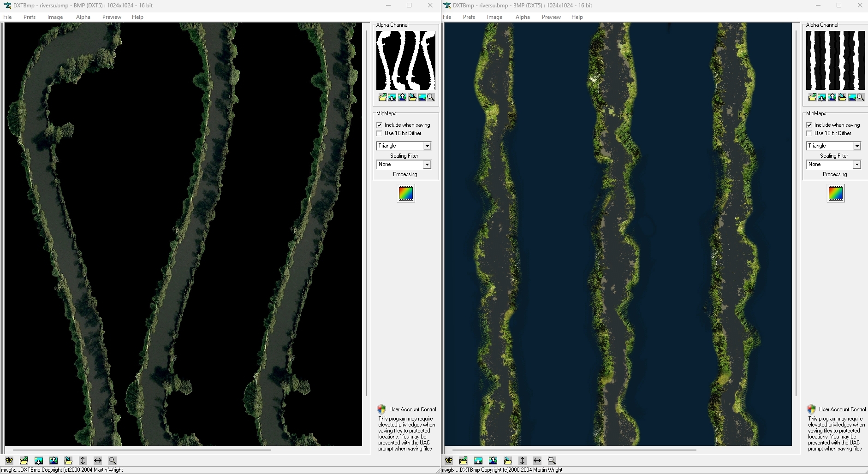Screen dimensions: 868x474
Task: Click down-arrow picture icon in right bottom toolbar
Action: (478, 460)
